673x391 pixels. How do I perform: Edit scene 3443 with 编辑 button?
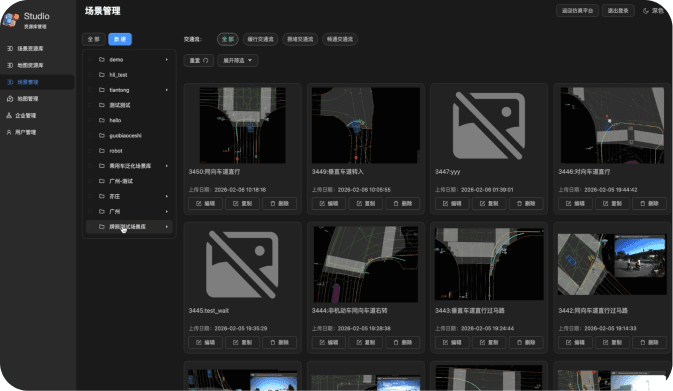click(x=452, y=343)
